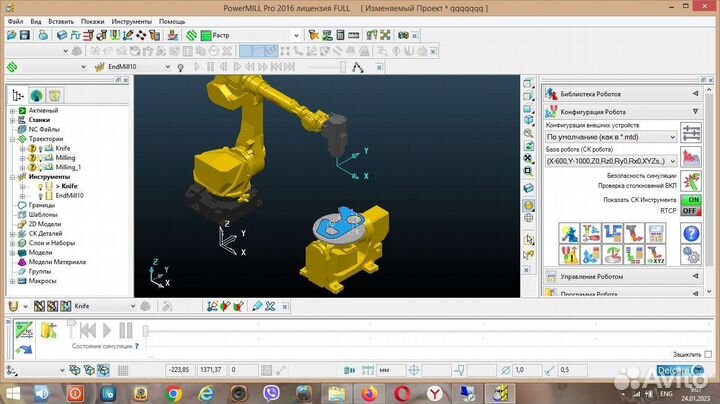
Task: Open the Файл menu
Action: (x=15, y=22)
